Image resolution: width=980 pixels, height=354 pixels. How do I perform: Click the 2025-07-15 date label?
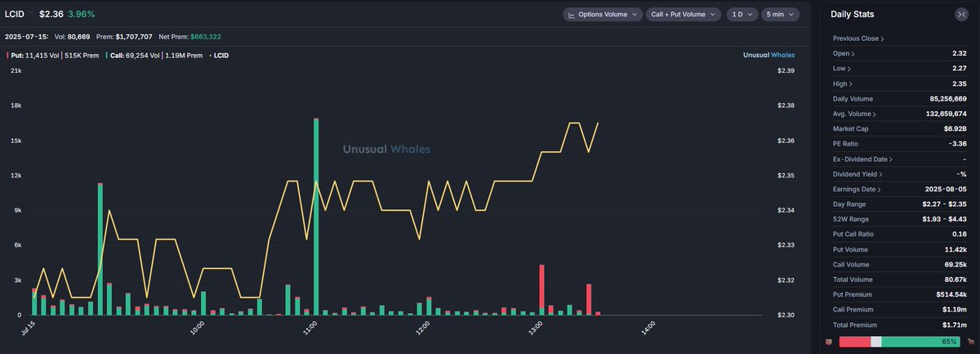pyautogui.click(x=26, y=37)
